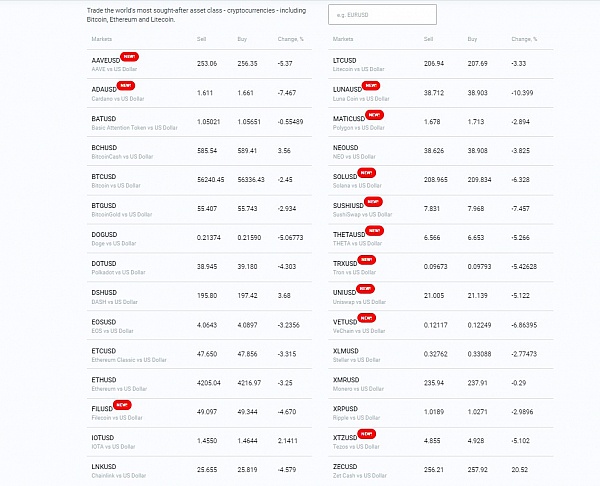
Task: Sort by right table Markets header
Action: pos(343,39)
